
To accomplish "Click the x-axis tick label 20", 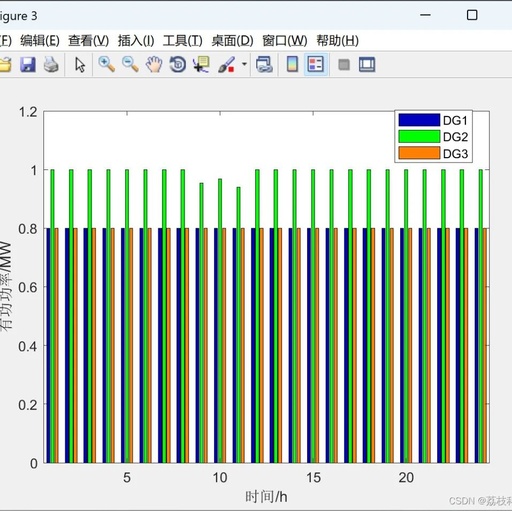I will point(406,478).
